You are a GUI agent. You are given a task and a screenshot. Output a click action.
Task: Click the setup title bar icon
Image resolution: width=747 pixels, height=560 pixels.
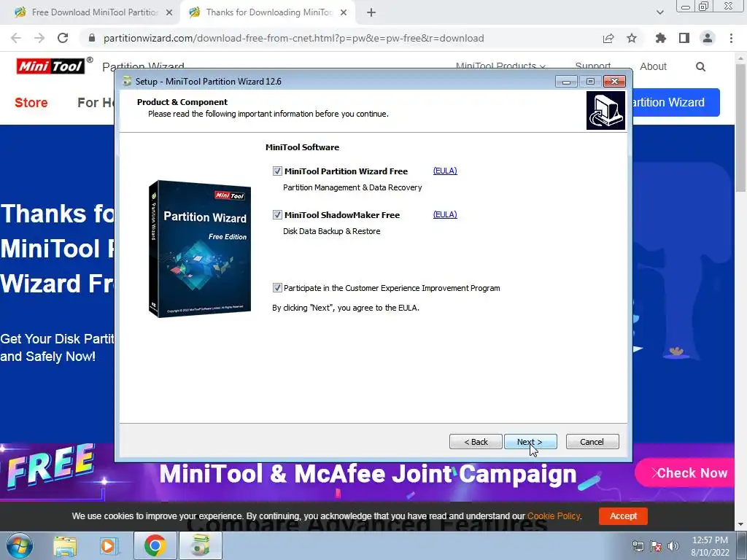(x=127, y=82)
